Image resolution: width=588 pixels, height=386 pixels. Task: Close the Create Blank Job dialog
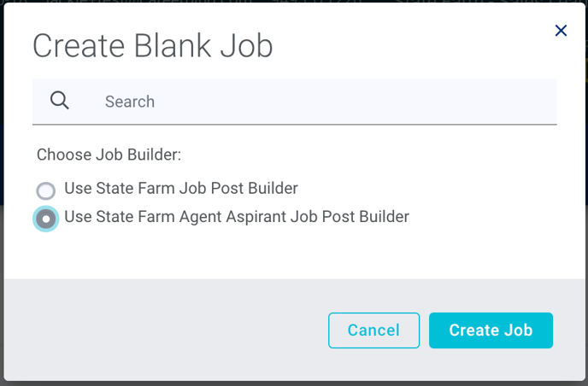(561, 31)
